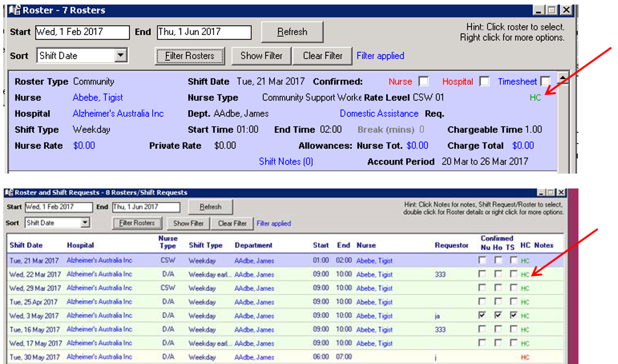Open Shift Notes (0) link
The image size is (618, 364).
click(x=286, y=161)
